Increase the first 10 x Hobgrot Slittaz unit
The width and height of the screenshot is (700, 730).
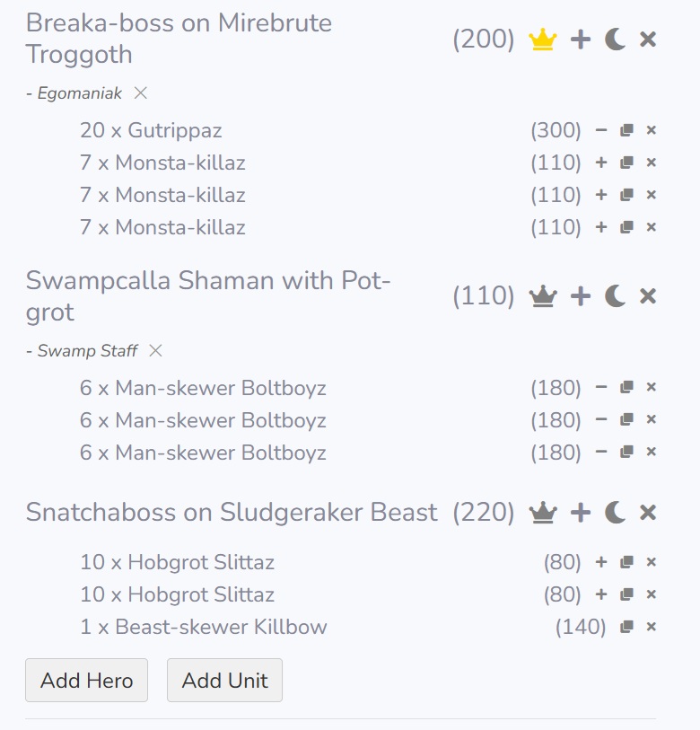click(x=601, y=562)
